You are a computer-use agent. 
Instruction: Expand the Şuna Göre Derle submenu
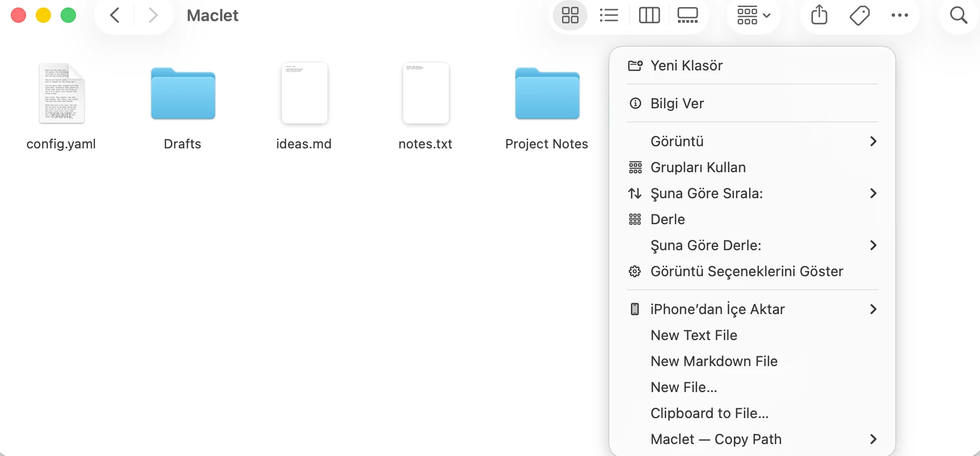752,245
